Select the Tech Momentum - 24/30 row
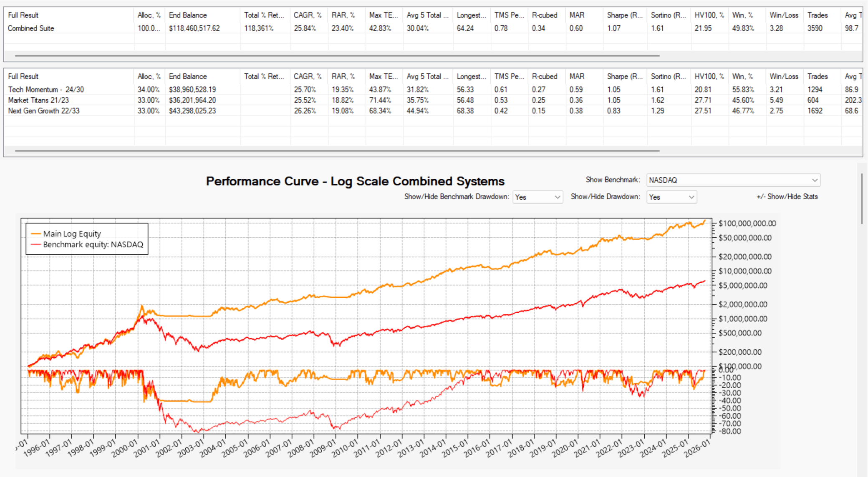868x477 pixels. click(46, 90)
